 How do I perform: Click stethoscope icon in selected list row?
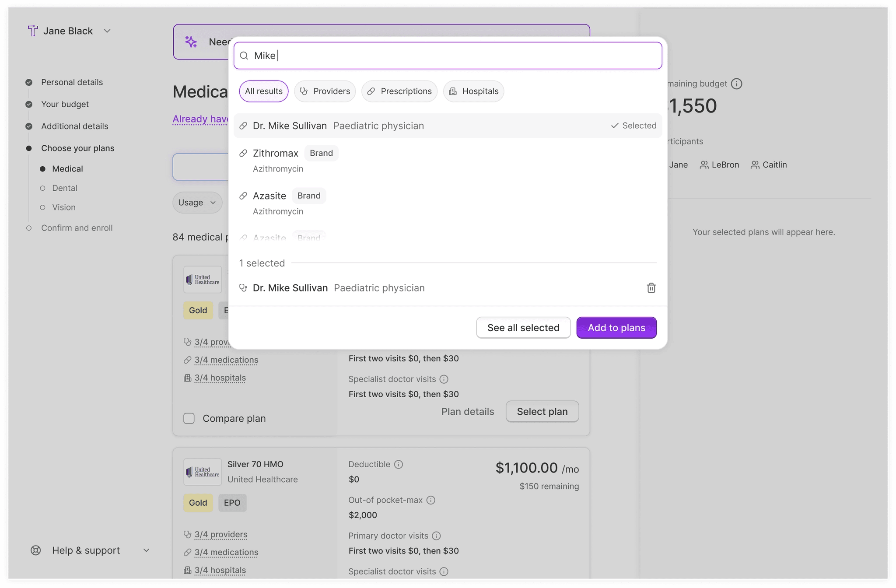[x=243, y=288]
